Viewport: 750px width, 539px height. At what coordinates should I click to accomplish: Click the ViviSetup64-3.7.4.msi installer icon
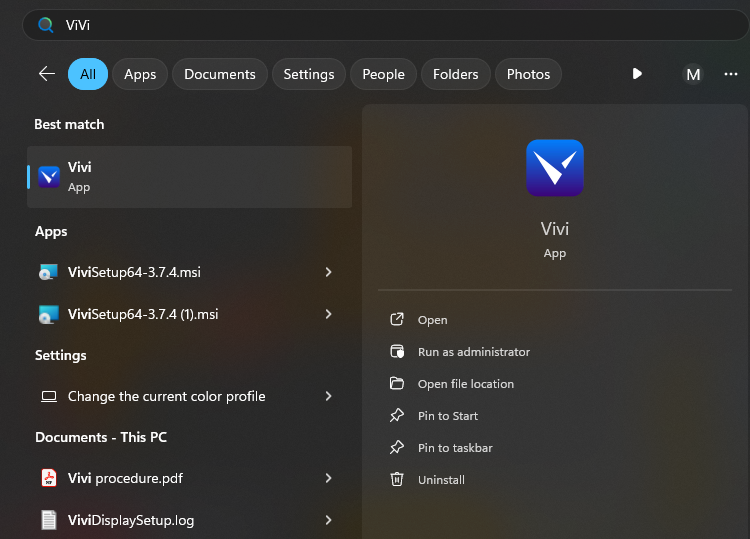coord(48,272)
